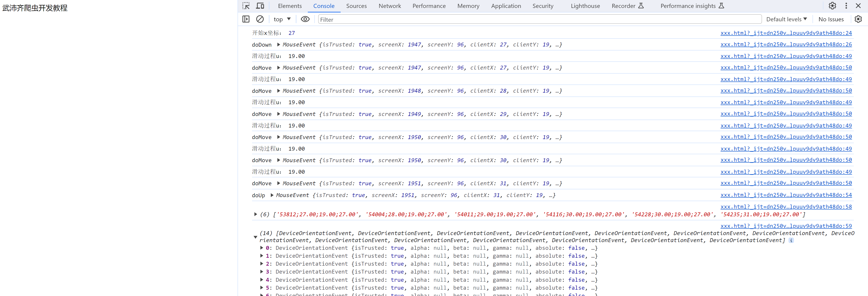Click the info icon after the DeviceOrientationEvent array

[x=791, y=240]
